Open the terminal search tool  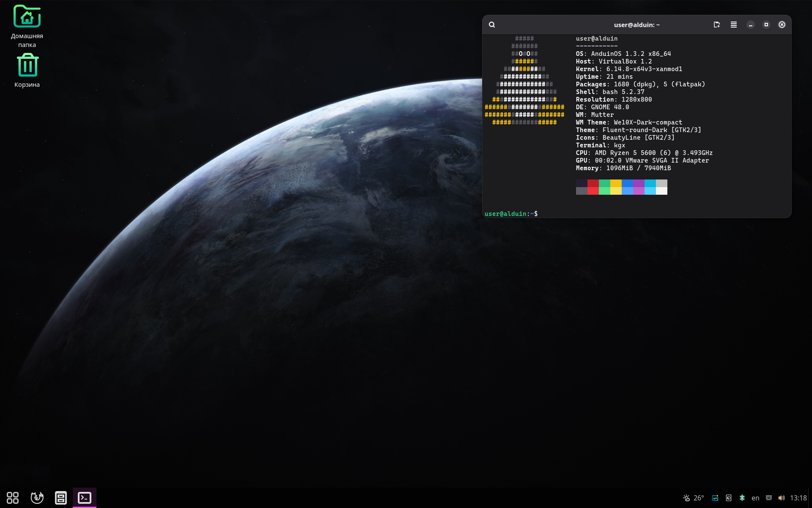coord(492,25)
